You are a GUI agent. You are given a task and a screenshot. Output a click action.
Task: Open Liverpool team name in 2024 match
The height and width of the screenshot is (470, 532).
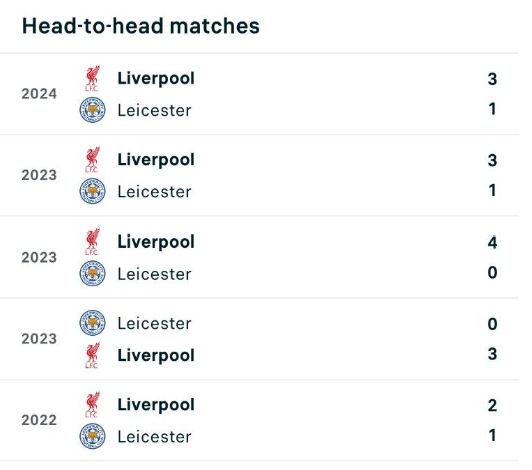point(156,79)
